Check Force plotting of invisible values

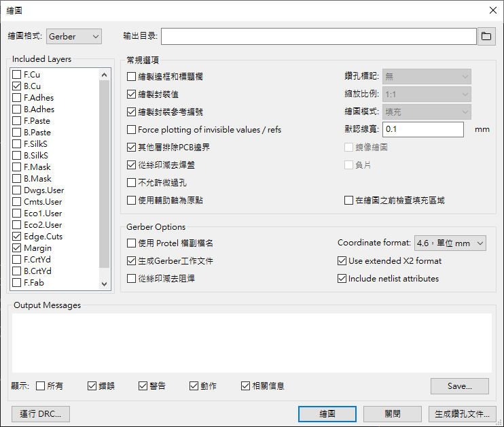coord(132,130)
